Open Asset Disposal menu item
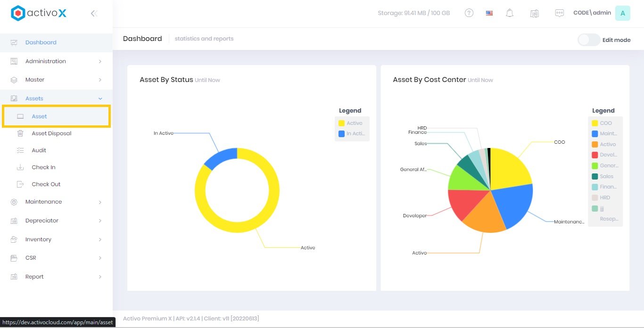644x328 pixels. coord(51,133)
